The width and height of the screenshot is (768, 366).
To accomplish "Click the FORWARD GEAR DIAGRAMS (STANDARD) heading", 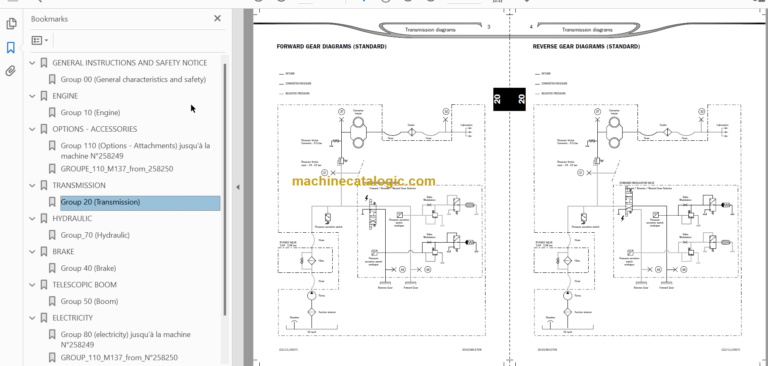I will pos(332,47).
